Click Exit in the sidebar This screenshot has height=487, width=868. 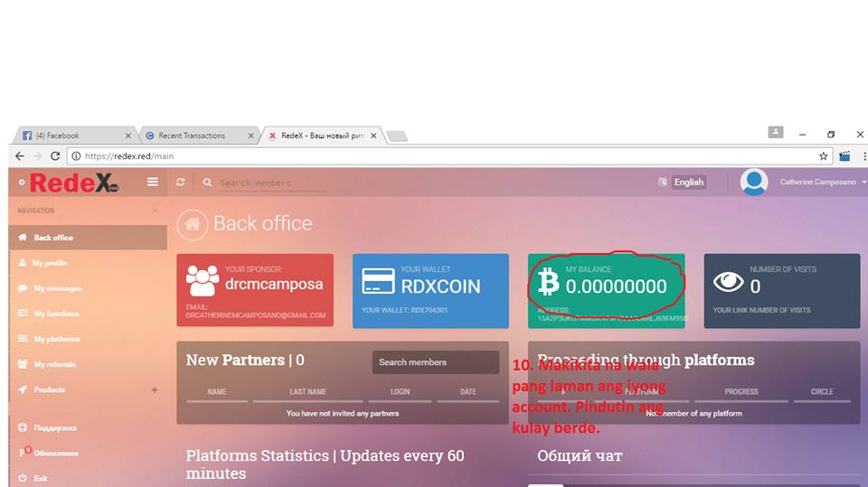[40, 479]
